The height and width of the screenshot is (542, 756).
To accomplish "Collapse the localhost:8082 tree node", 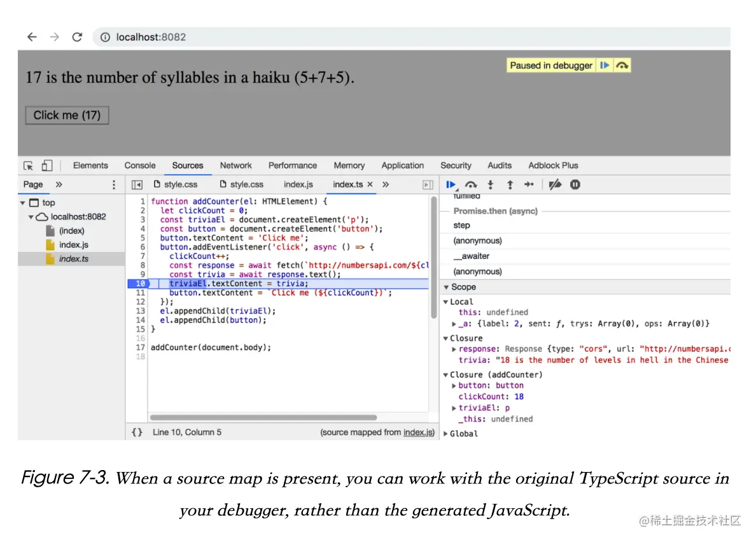I will 31,217.
